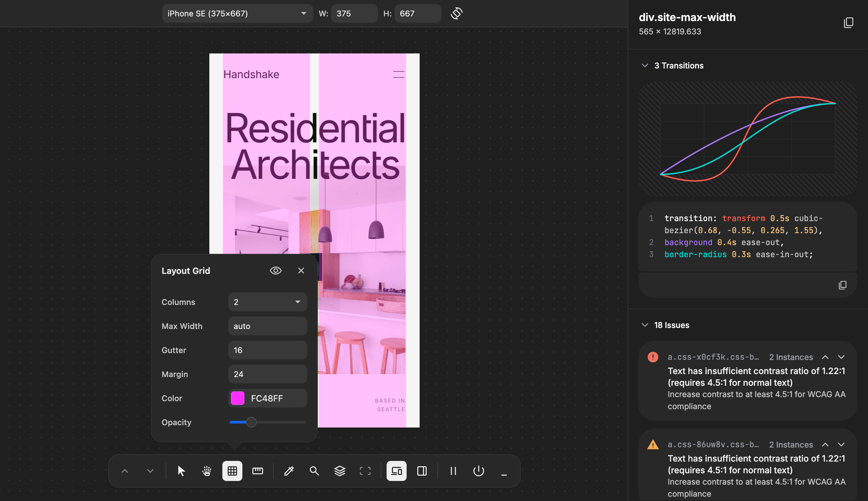Copy the transition CSS code
868x501 pixels.
[x=842, y=285]
